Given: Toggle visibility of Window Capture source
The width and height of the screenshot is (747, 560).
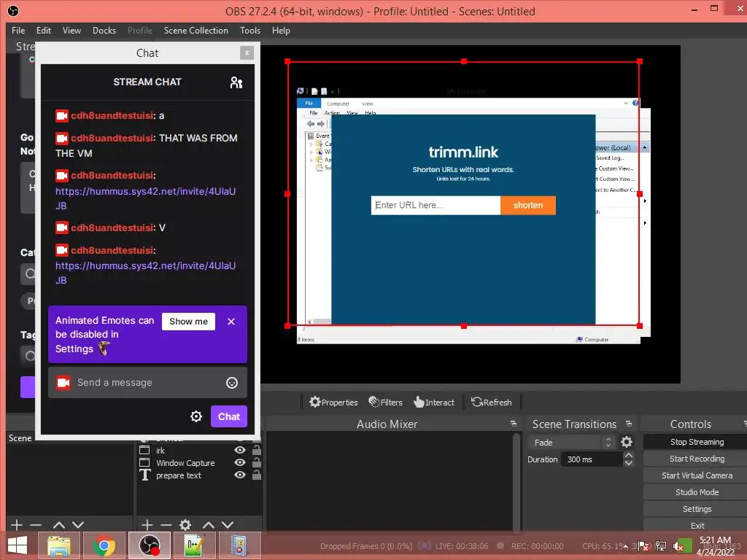Looking at the screenshot, I should pyautogui.click(x=240, y=462).
